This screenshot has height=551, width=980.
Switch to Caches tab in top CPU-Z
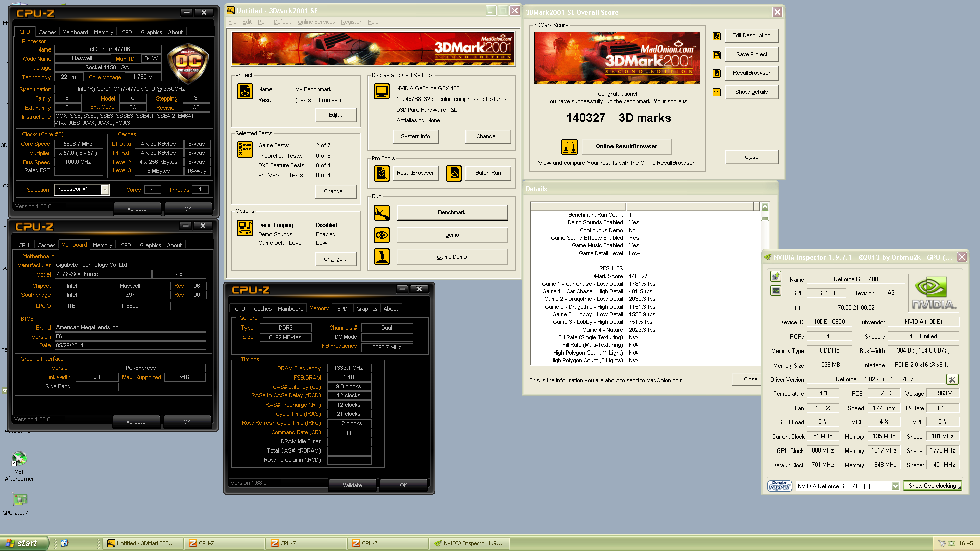[47, 32]
